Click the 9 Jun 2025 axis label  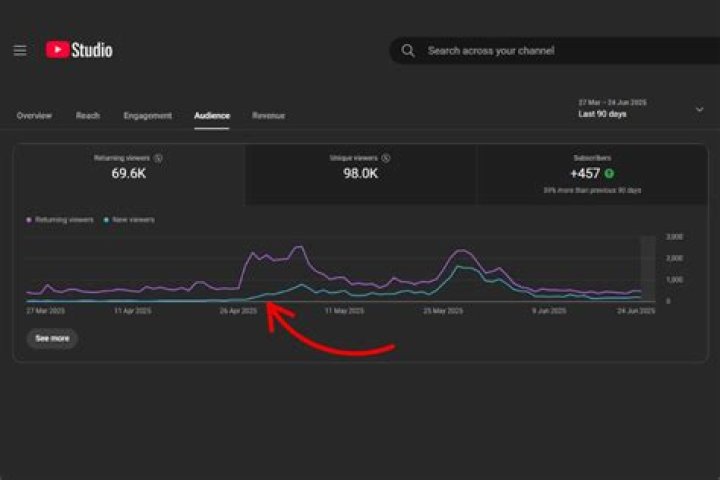coord(549,311)
